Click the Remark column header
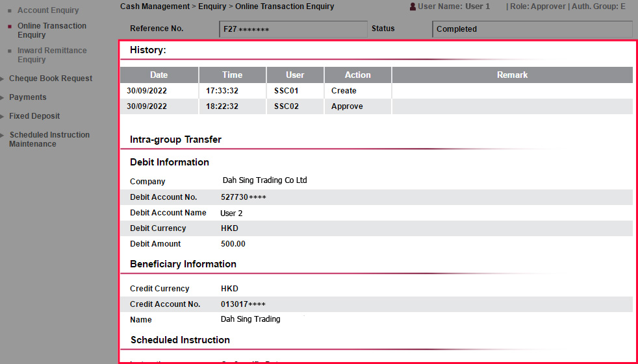This screenshot has width=638, height=364. tap(512, 75)
